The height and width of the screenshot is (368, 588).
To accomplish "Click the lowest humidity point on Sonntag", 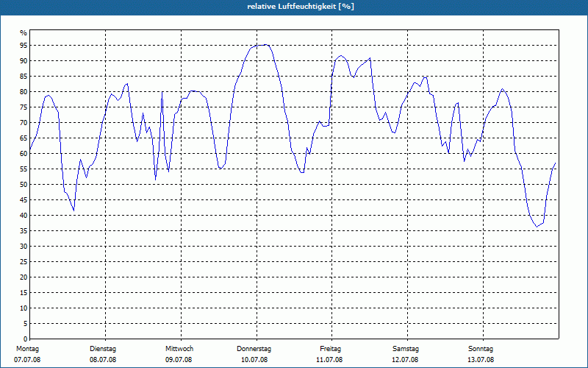I will 537,227.
